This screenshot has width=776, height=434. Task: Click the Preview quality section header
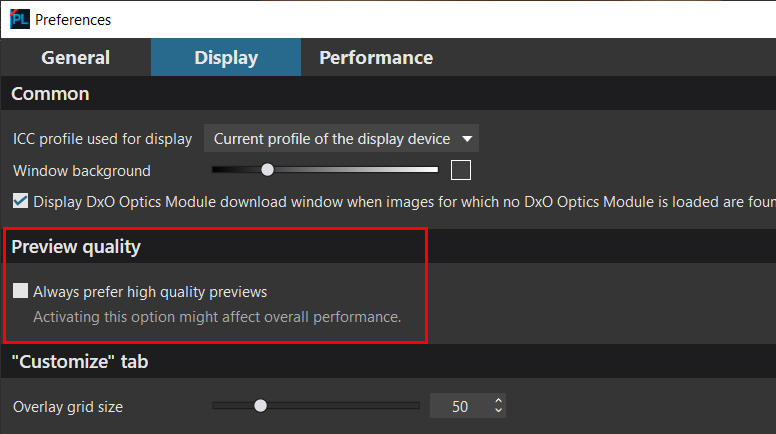click(x=76, y=246)
